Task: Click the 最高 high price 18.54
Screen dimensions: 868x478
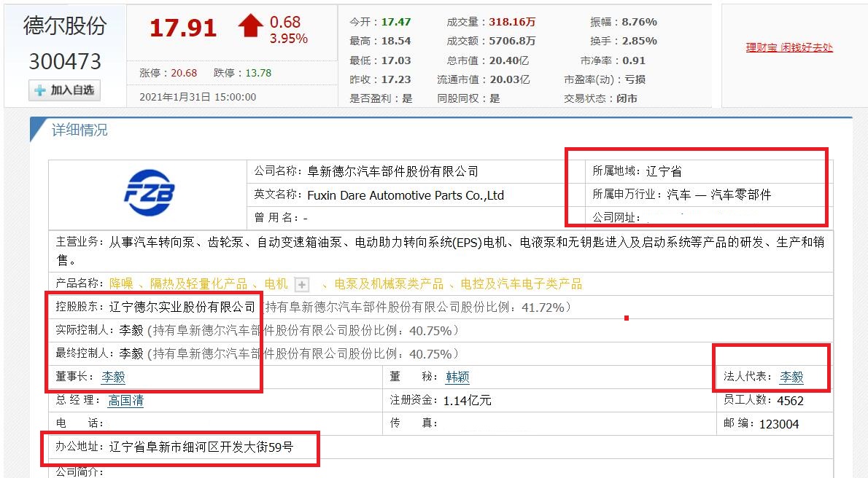Action: click(396, 41)
